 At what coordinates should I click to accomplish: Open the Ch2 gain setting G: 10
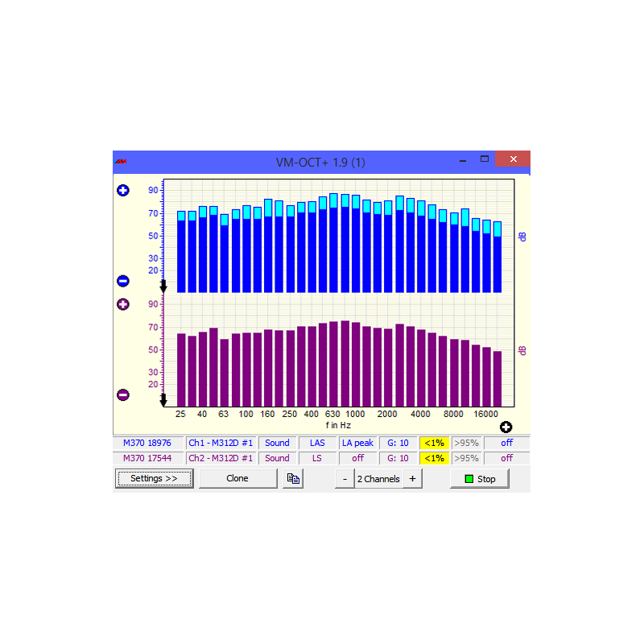(x=398, y=457)
